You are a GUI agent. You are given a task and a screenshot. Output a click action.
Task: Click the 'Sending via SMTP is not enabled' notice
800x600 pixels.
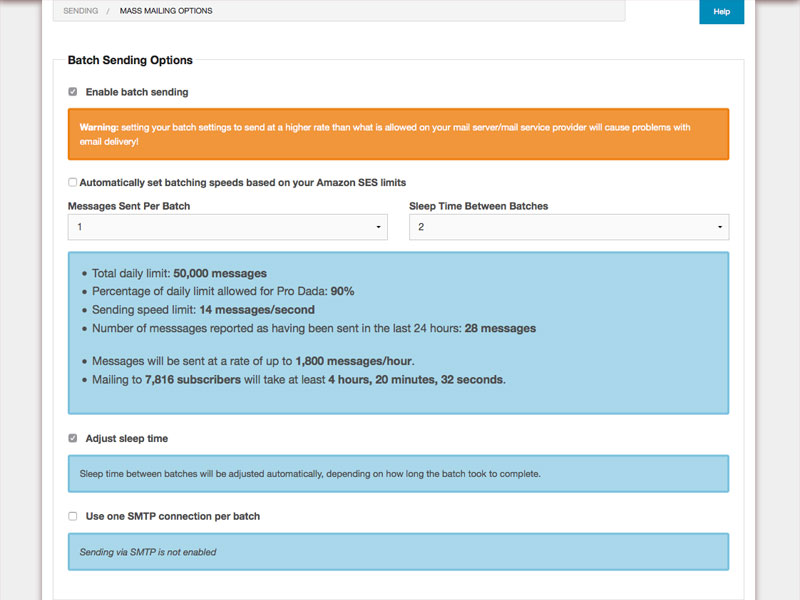click(x=148, y=552)
